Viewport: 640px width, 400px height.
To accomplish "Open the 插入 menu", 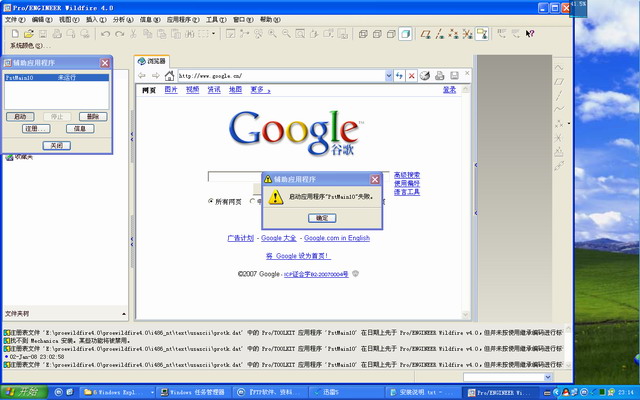I will (x=96, y=20).
